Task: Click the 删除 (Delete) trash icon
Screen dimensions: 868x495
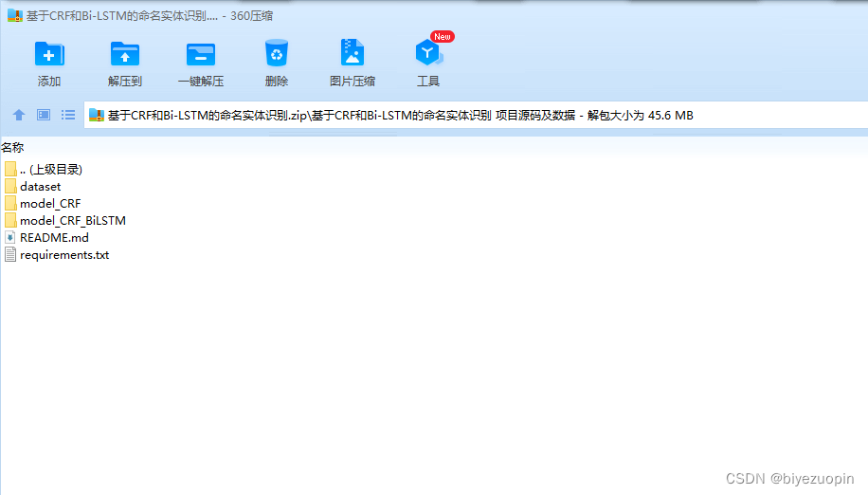Action: tap(277, 53)
